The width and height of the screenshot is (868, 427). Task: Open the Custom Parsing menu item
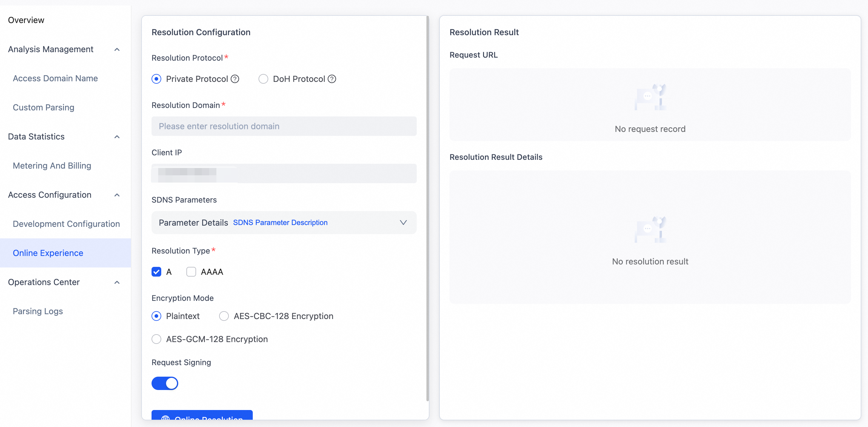point(43,108)
